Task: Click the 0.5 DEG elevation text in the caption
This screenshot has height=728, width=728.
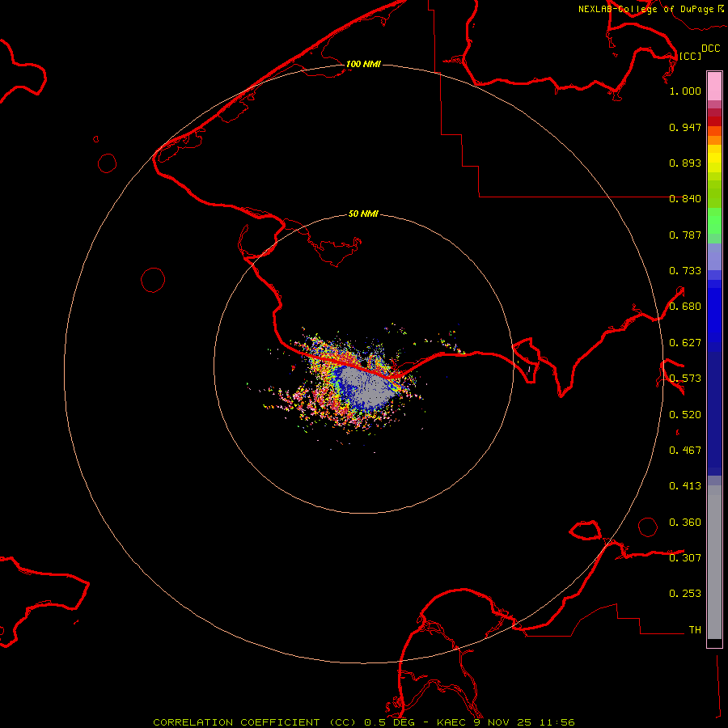Action: [390, 722]
